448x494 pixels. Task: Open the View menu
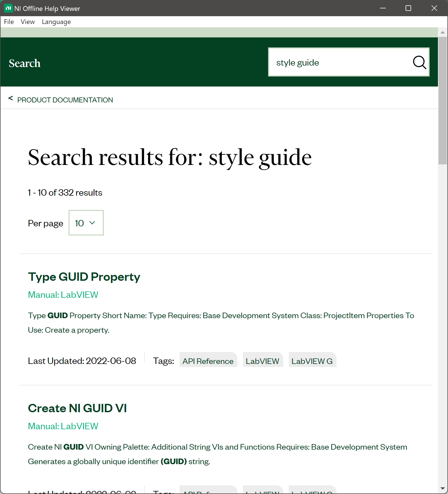pyautogui.click(x=28, y=22)
